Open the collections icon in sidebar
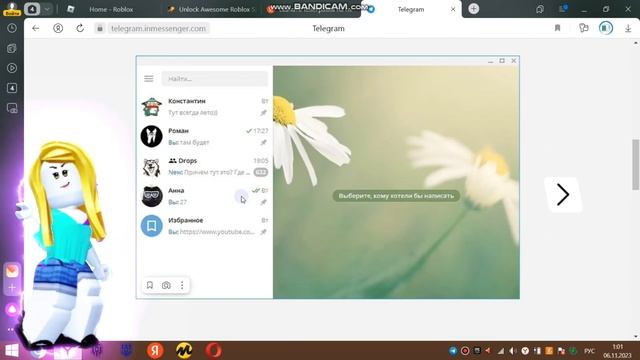Screen dimensions: 640x360 pyautogui.click(x=12, y=48)
